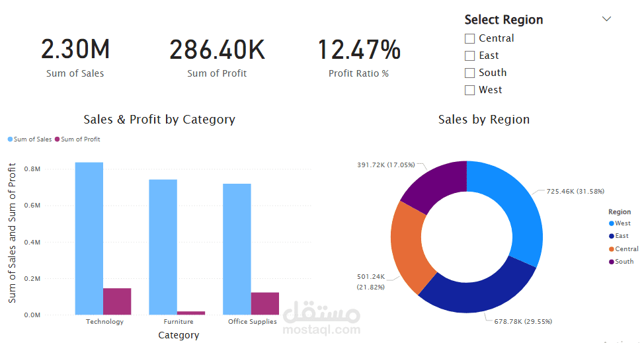Click the Sum of Sales legend dot
The image size is (644, 343).
pos(11,139)
